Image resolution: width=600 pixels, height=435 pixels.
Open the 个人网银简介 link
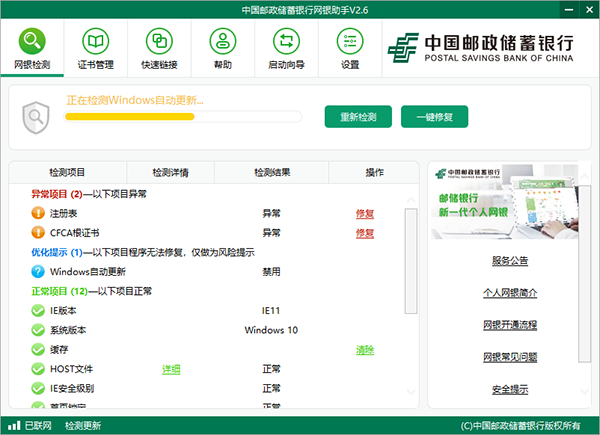point(510,293)
